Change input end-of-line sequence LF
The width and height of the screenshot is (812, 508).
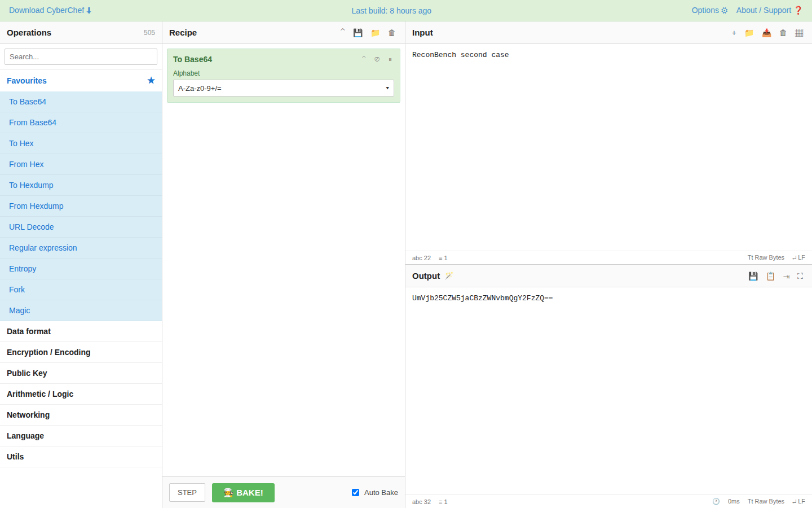pyautogui.click(x=798, y=257)
